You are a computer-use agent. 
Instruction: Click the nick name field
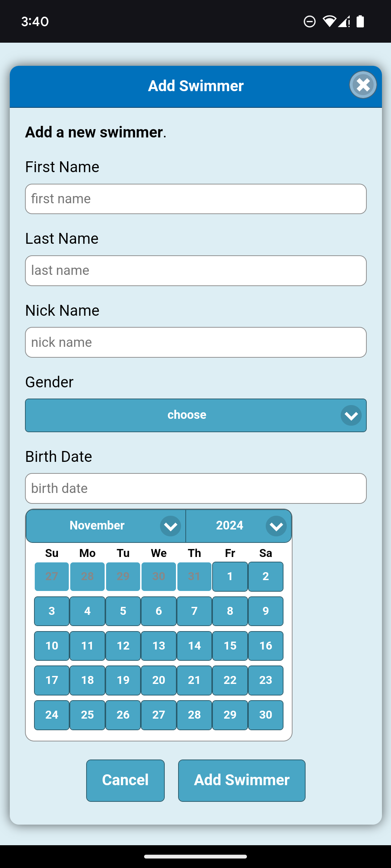(195, 342)
